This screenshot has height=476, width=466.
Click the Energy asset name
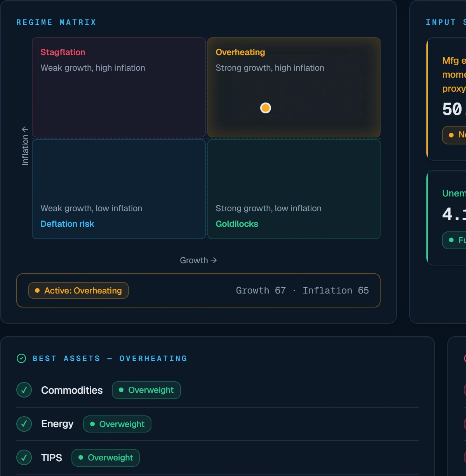pos(57,424)
